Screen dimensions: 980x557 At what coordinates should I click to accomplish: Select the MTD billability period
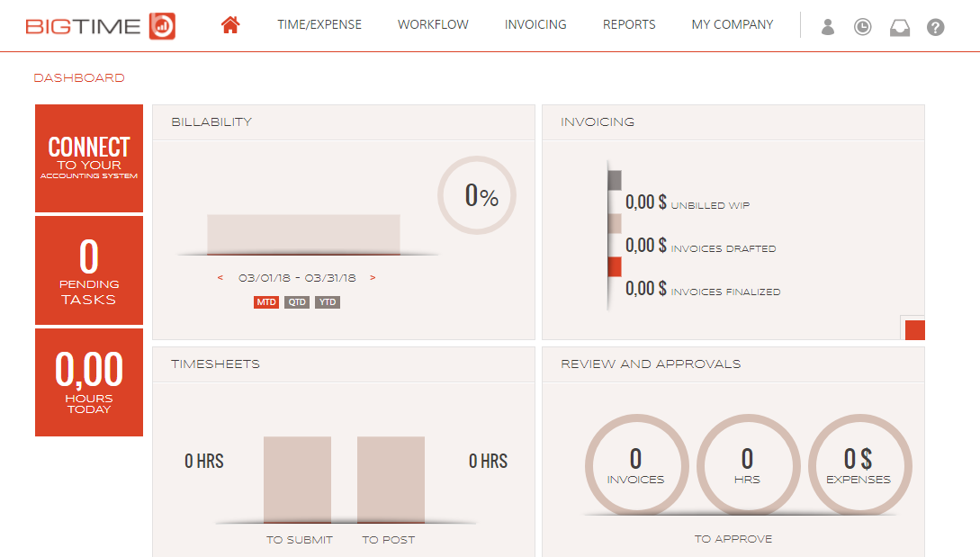pyautogui.click(x=266, y=302)
